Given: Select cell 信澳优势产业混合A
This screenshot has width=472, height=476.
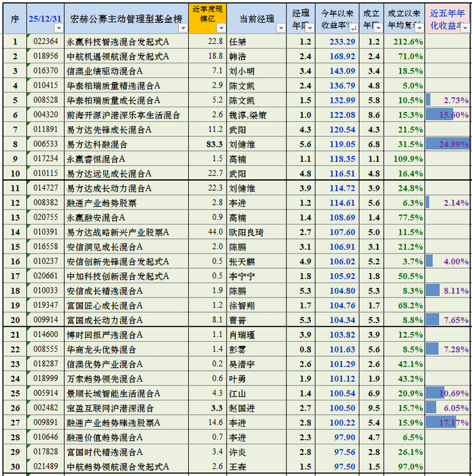Looking at the screenshot, I should (127, 364).
